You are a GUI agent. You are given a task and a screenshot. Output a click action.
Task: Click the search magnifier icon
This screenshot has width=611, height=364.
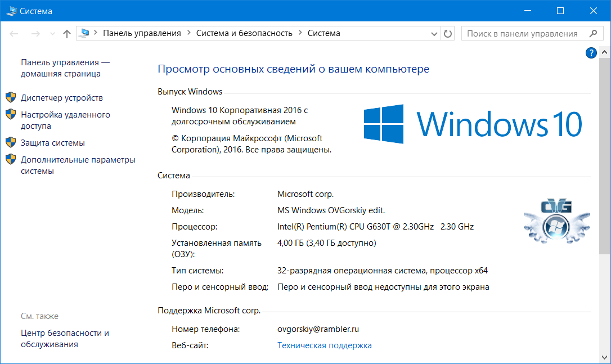click(x=592, y=34)
